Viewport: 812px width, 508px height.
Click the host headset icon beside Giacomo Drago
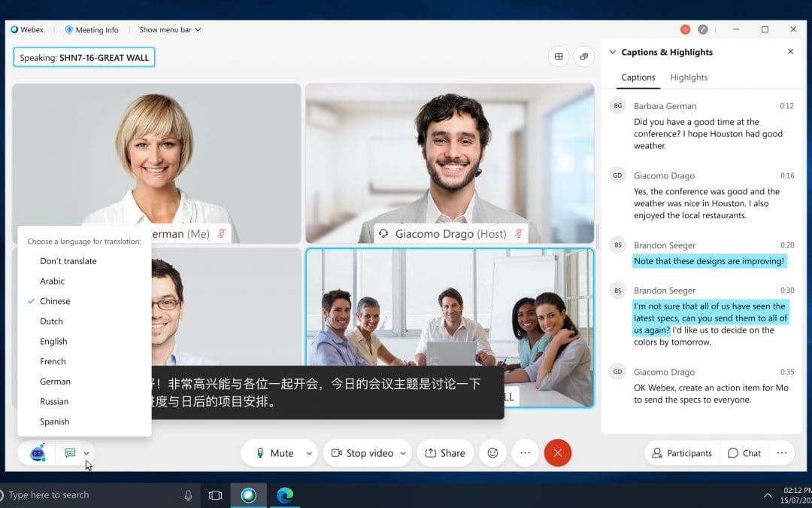[383, 234]
